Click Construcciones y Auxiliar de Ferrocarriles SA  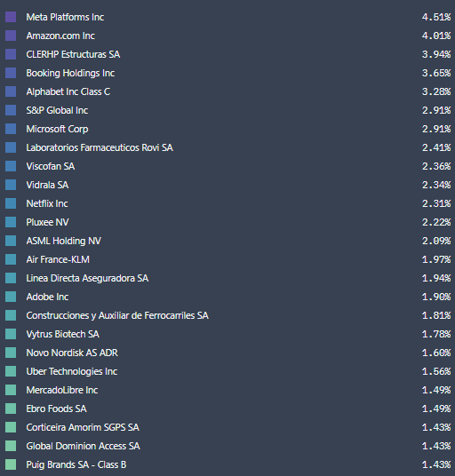pos(117,315)
